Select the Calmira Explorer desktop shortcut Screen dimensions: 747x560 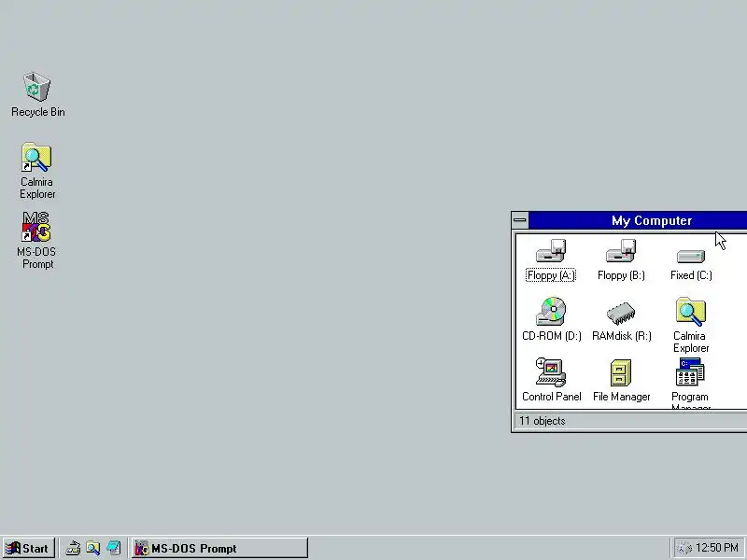(x=36, y=157)
